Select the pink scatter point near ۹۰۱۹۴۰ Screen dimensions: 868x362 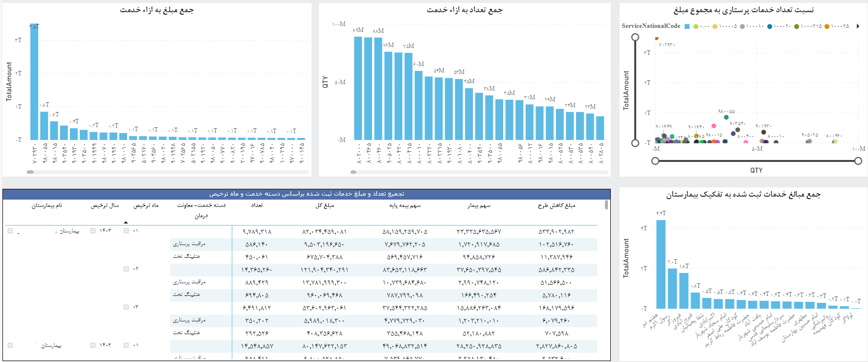(x=713, y=126)
